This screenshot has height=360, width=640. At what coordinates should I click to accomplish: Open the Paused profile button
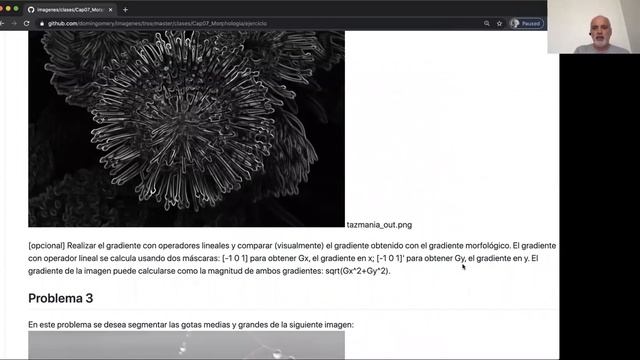click(x=527, y=24)
